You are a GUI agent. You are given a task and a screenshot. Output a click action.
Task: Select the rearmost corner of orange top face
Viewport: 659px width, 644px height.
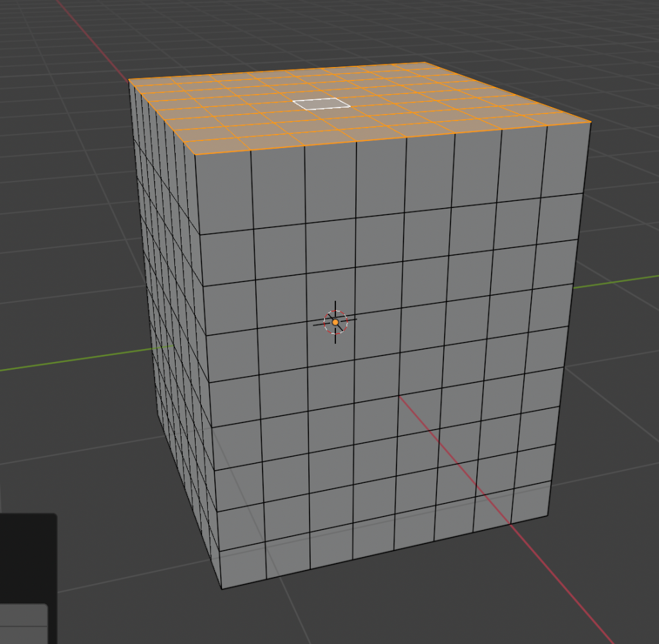423,62
